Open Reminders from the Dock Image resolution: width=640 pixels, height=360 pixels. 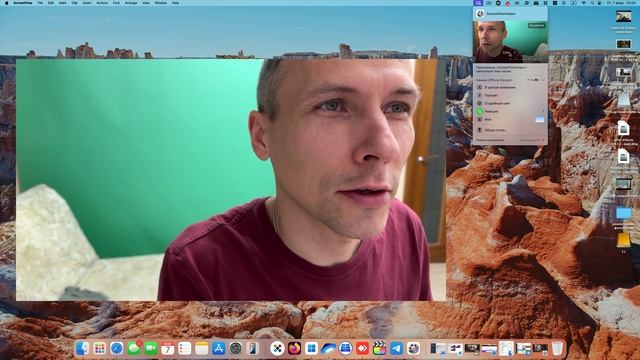[x=184, y=348]
